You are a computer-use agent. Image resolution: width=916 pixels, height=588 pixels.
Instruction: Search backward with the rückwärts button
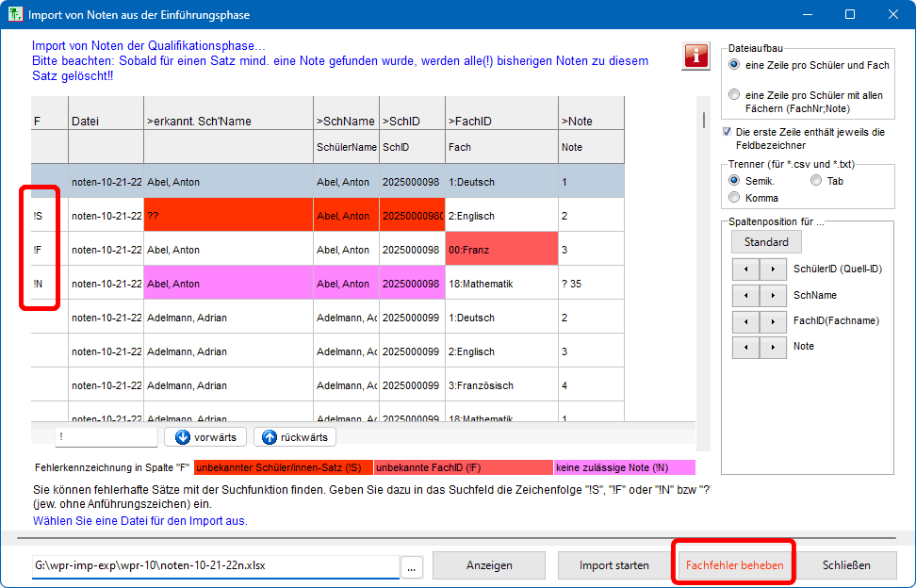(x=294, y=437)
